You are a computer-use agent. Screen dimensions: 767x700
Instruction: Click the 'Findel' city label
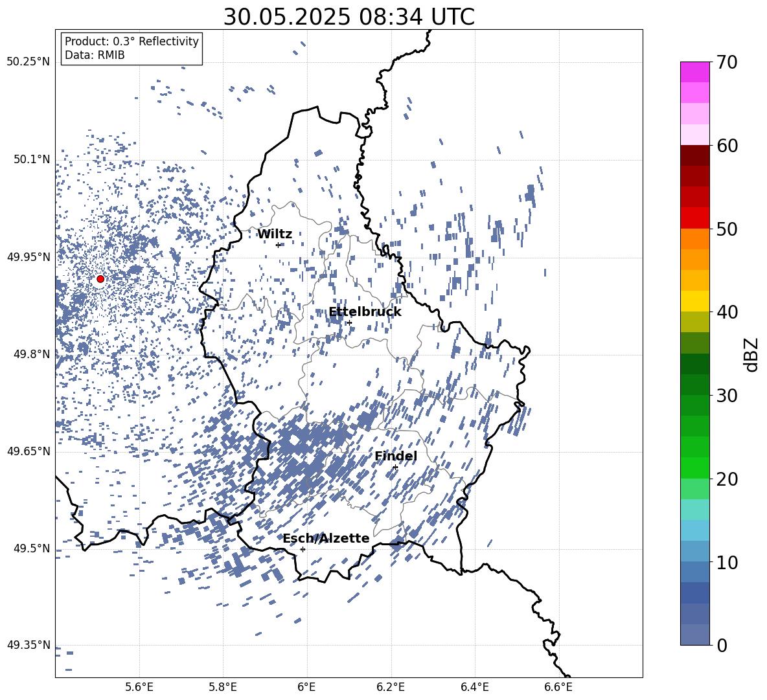click(396, 456)
